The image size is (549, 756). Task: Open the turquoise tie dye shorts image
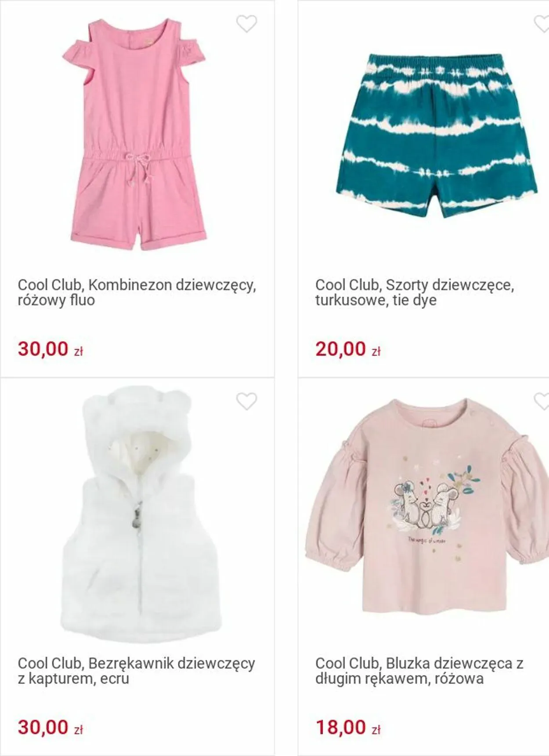tap(436, 135)
